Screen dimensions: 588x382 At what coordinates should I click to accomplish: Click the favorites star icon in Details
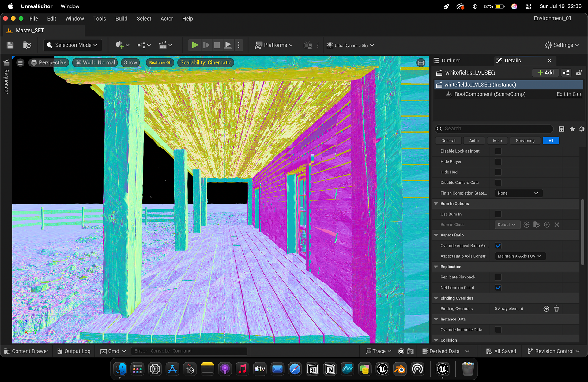[x=572, y=129]
